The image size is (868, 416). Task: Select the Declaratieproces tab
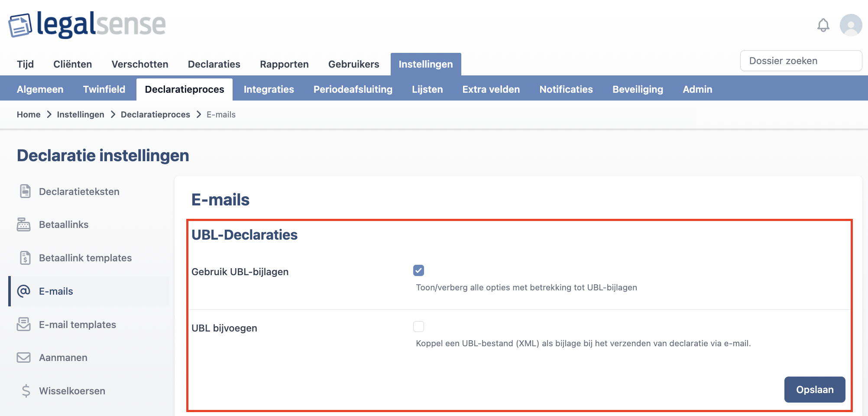tap(185, 89)
